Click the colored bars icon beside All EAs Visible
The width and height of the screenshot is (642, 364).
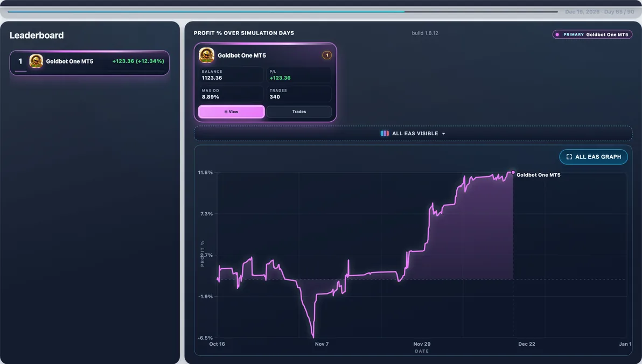385,134
